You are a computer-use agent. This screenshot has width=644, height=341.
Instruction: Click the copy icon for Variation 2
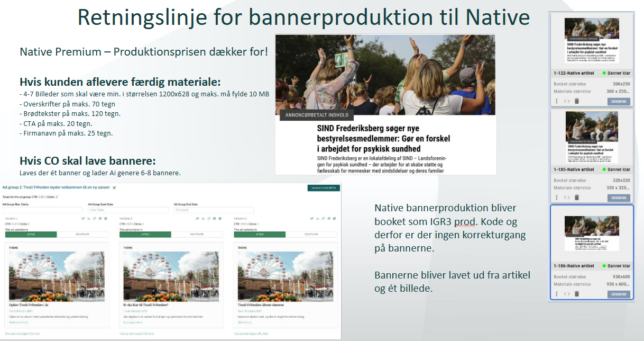point(209,219)
